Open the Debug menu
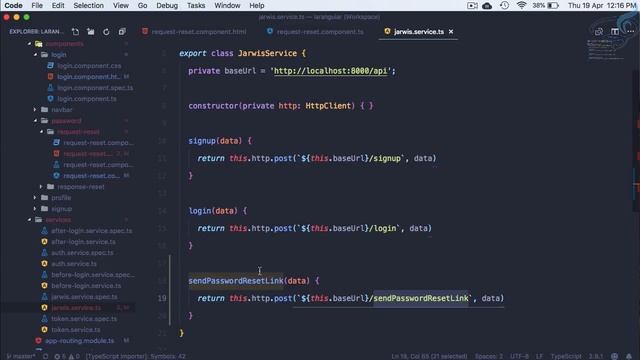 pos(167,5)
